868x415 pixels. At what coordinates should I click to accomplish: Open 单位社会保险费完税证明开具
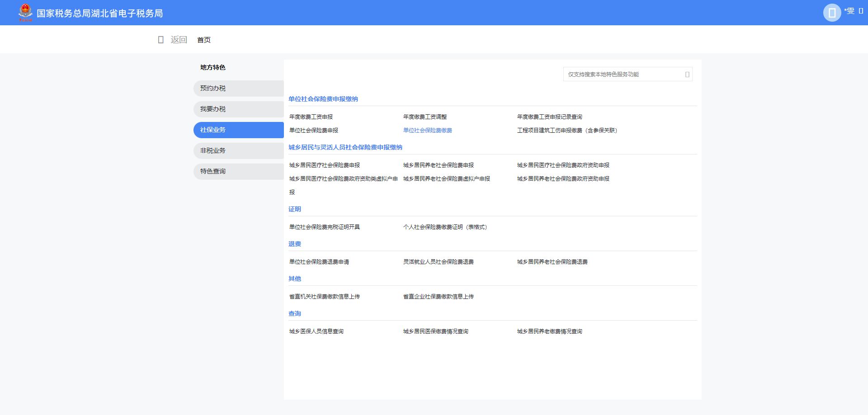pos(325,227)
